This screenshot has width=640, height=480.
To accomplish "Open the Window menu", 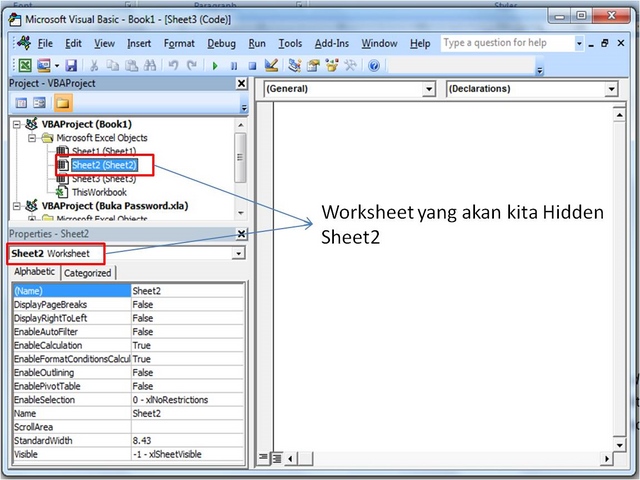I will (379, 43).
